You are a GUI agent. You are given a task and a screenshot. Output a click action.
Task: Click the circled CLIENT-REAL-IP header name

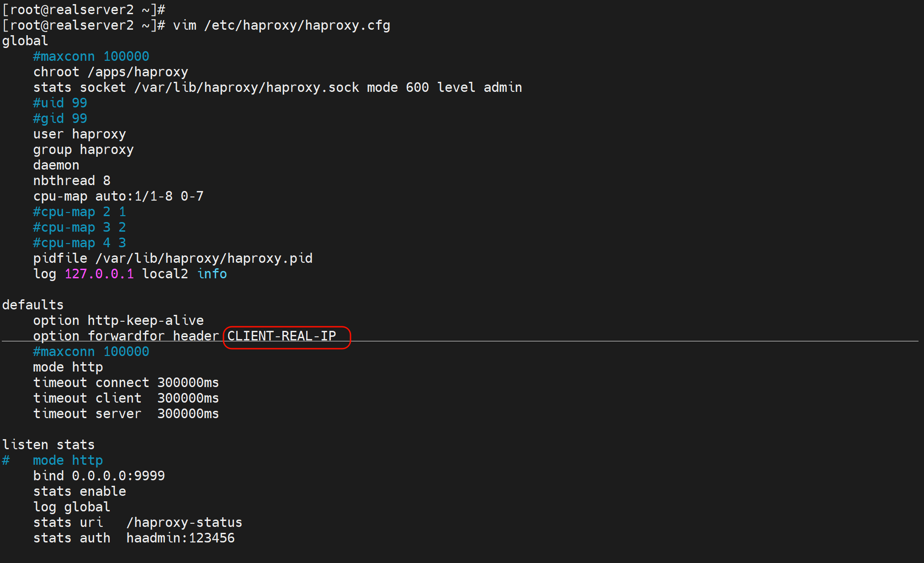tap(281, 336)
